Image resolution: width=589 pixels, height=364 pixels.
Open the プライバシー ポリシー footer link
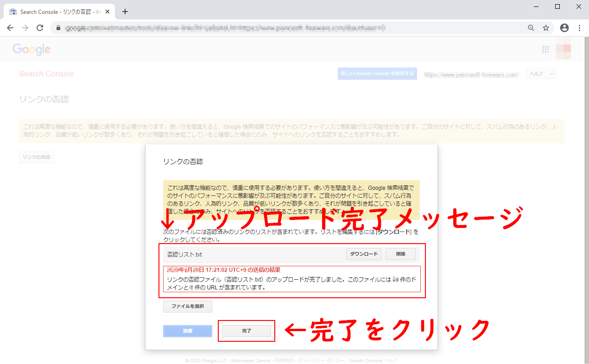click(321, 360)
